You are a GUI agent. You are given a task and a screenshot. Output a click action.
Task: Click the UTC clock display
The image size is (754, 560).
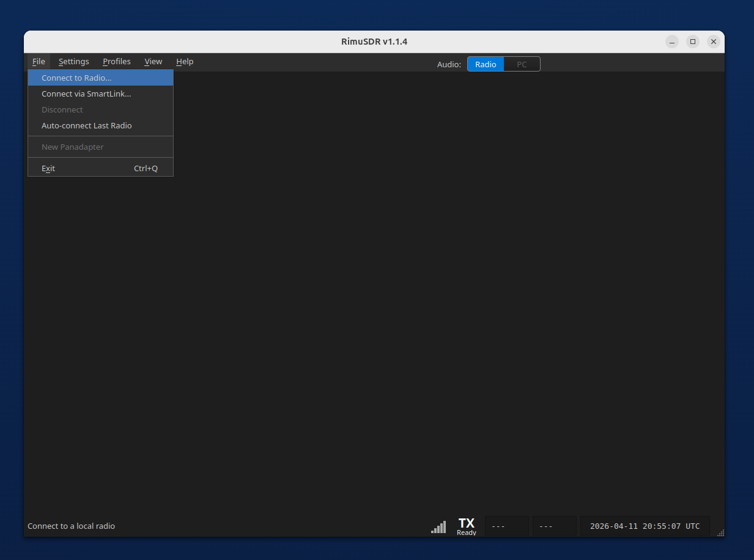pyautogui.click(x=645, y=526)
